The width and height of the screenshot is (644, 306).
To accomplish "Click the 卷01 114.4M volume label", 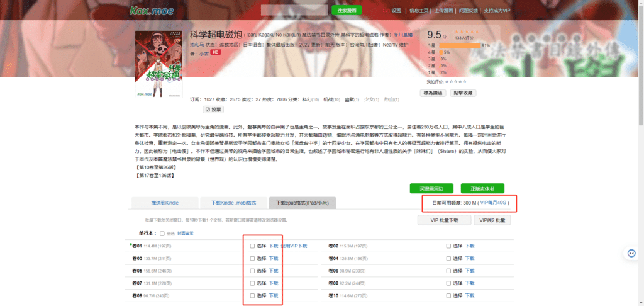I will coord(152,246).
